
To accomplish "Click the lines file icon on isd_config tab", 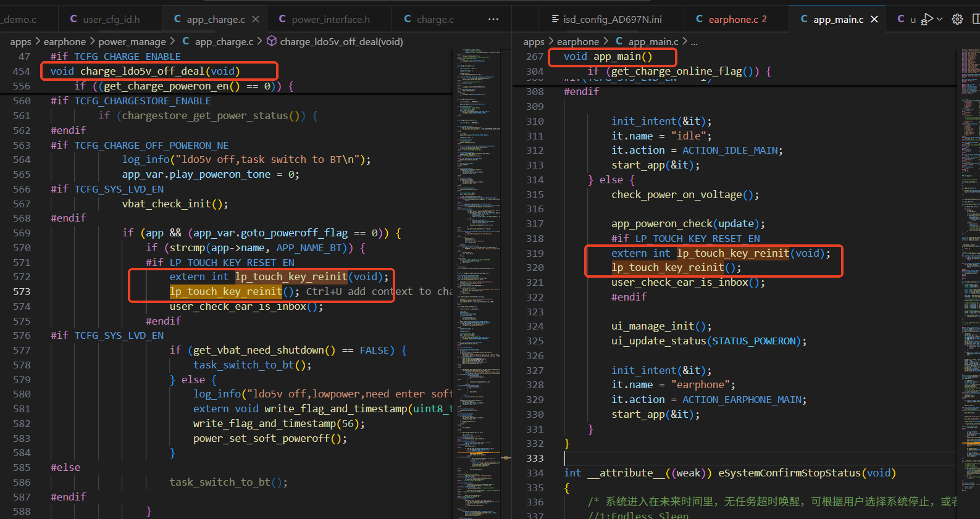I will [x=555, y=19].
